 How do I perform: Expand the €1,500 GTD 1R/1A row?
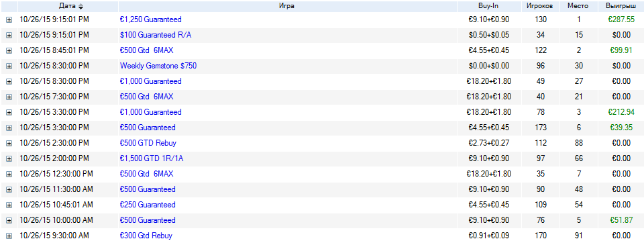pos(9,158)
